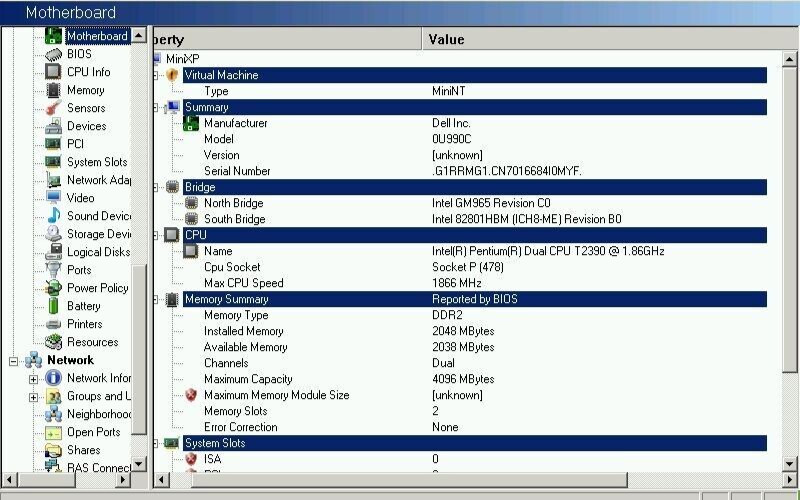Expand the Groups and Users node
Screen dimensions: 800x500
[33, 397]
